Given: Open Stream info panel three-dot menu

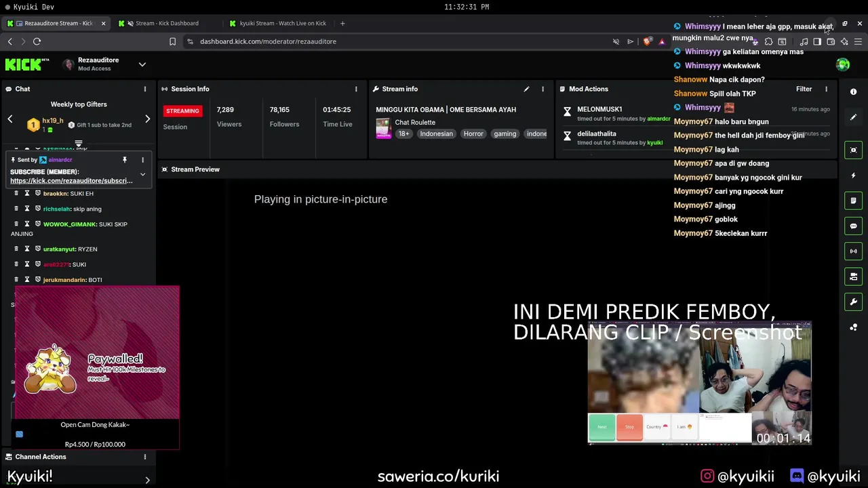Looking at the screenshot, I should (542, 89).
